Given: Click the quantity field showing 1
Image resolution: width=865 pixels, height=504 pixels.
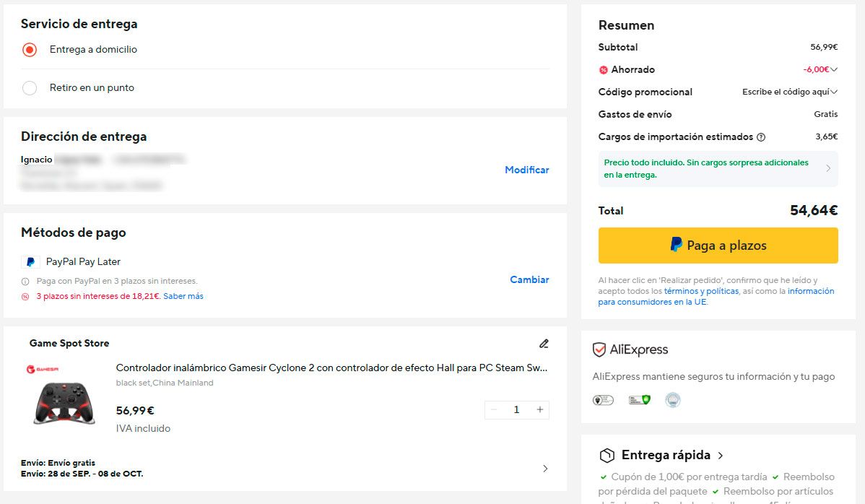Looking at the screenshot, I should pos(516,409).
